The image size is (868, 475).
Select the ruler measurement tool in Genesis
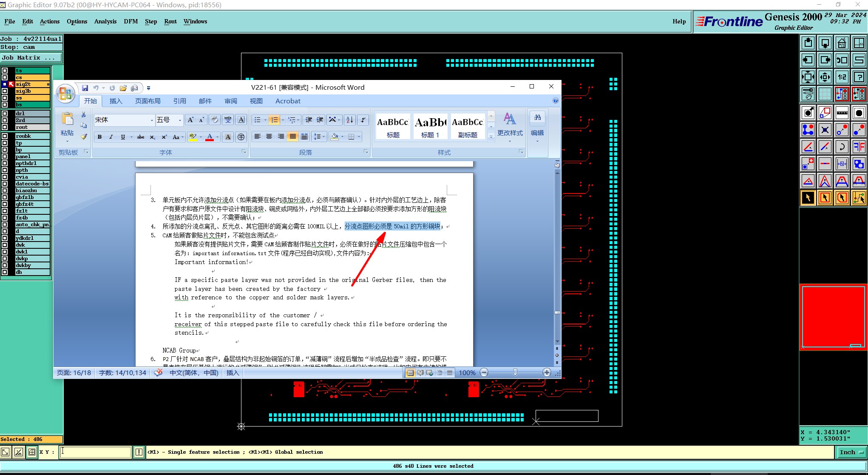[842, 113]
